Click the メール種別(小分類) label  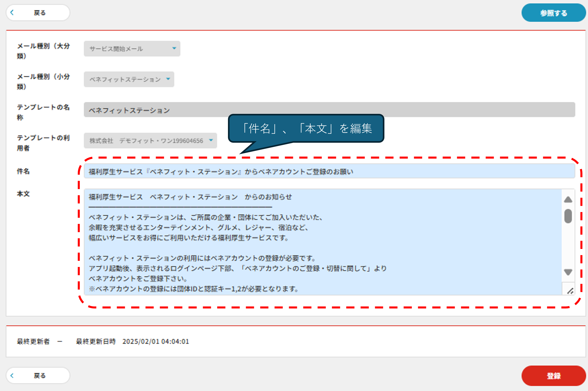(43, 82)
